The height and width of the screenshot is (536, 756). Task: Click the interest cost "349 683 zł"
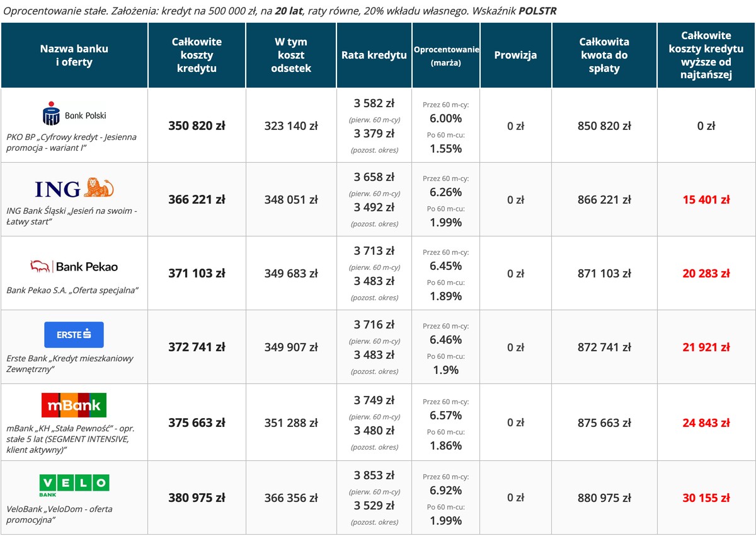[291, 273]
